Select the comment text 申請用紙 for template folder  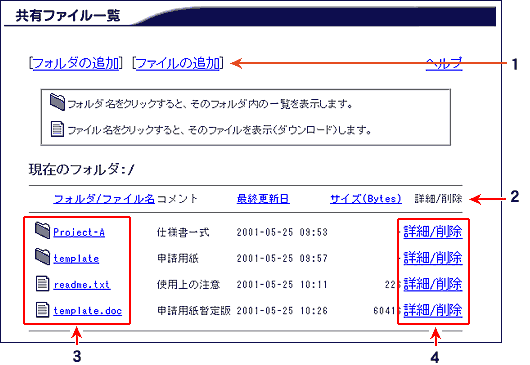pyautogui.click(x=178, y=259)
